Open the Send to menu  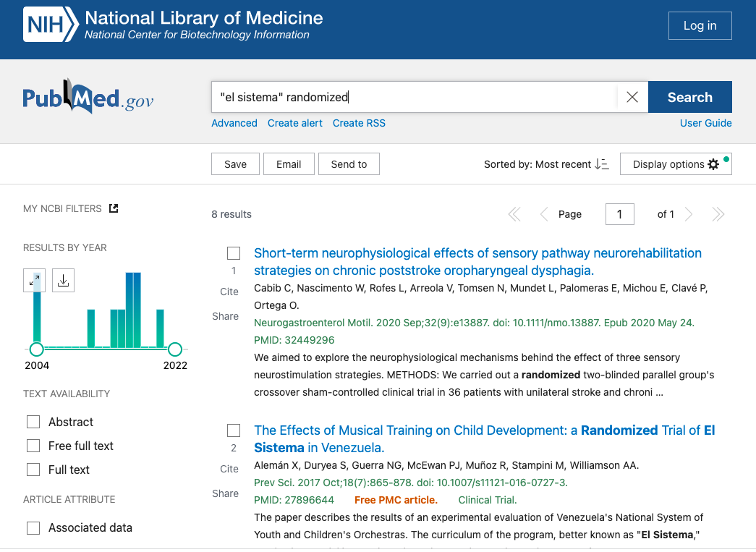pos(349,164)
